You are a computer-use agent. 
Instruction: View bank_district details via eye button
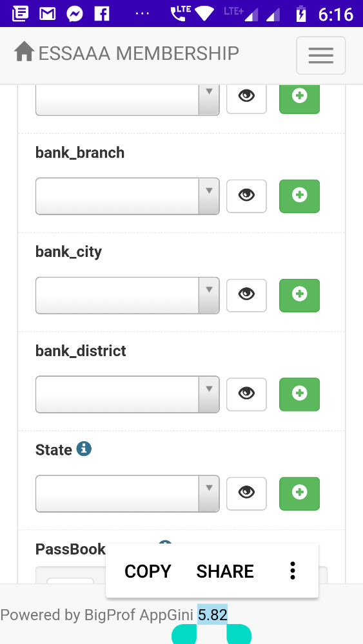(246, 394)
